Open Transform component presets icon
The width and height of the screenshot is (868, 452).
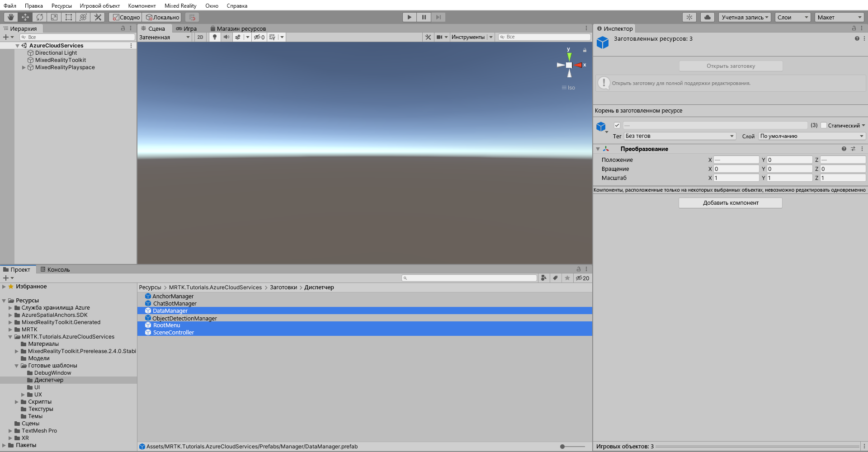[x=853, y=149]
